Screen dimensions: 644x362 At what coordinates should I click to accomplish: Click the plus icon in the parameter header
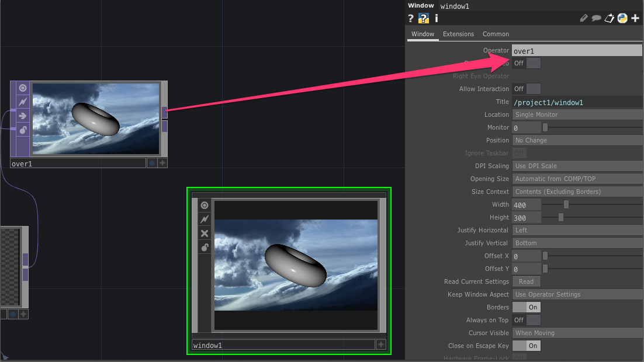pos(635,18)
